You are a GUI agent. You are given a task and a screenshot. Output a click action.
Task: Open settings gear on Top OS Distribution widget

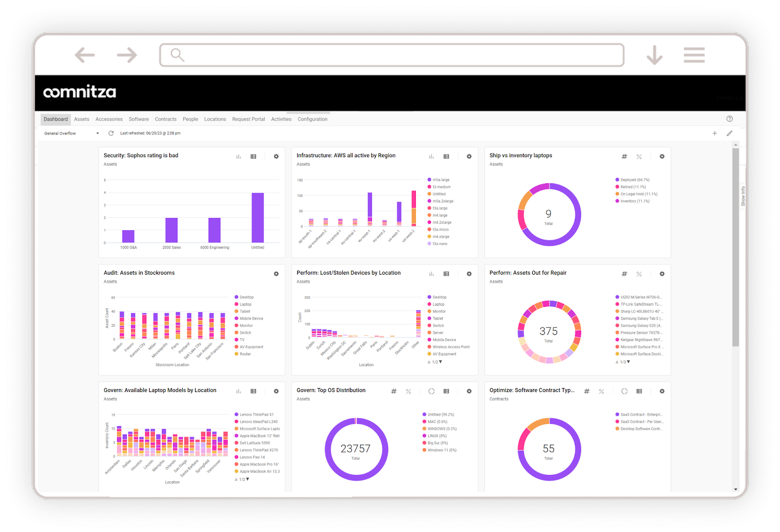click(x=469, y=391)
